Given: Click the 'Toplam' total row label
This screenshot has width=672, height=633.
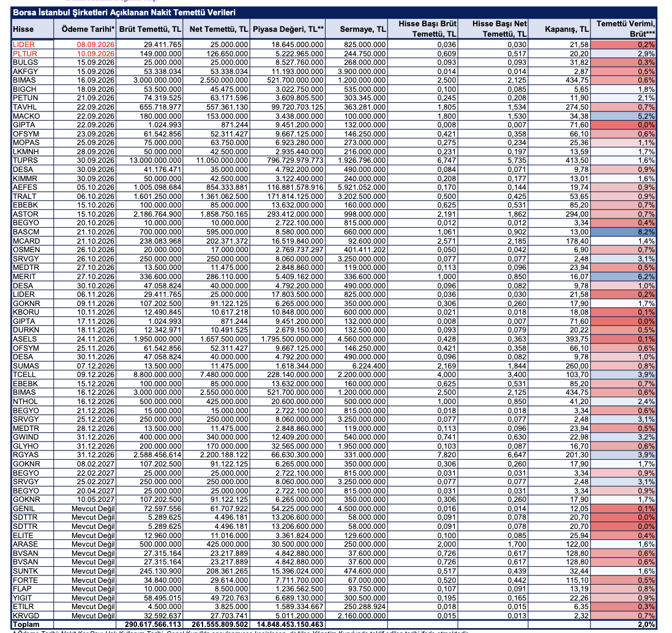Looking at the screenshot, I should (26, 625).
